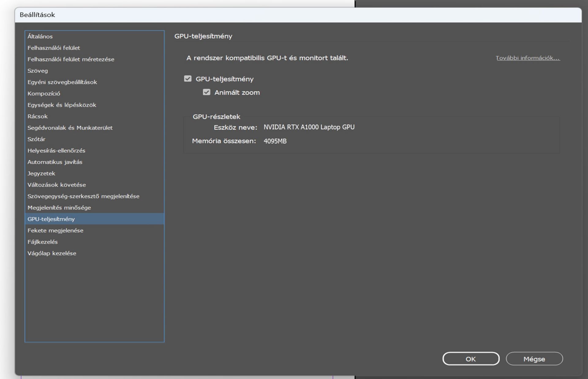The height and width of the screenshot is (379, 588).
Task: Open Fájlkezelés preferences
Action: click(43, 242)
